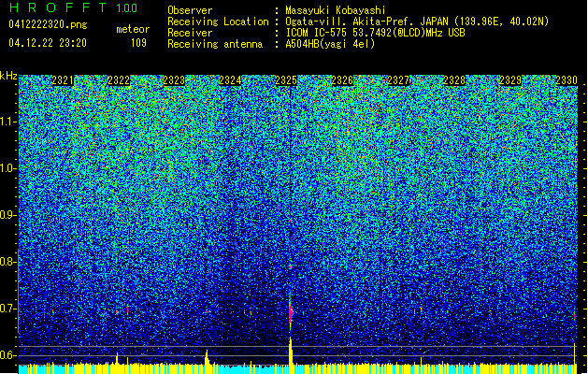Viewport: 588px width, 374px height.
Task: Click the 'Receiving antenna' label
Action: pyautogui.click(x=215, y=44)
